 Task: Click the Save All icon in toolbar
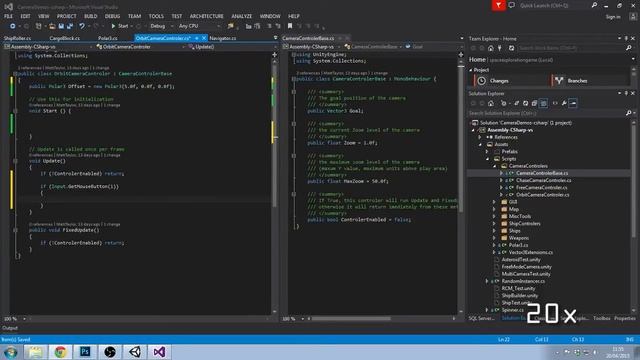(x=70, y=26)
